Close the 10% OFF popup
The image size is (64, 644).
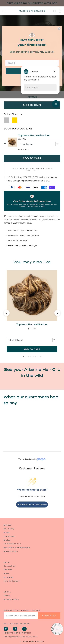pos(59,28)
